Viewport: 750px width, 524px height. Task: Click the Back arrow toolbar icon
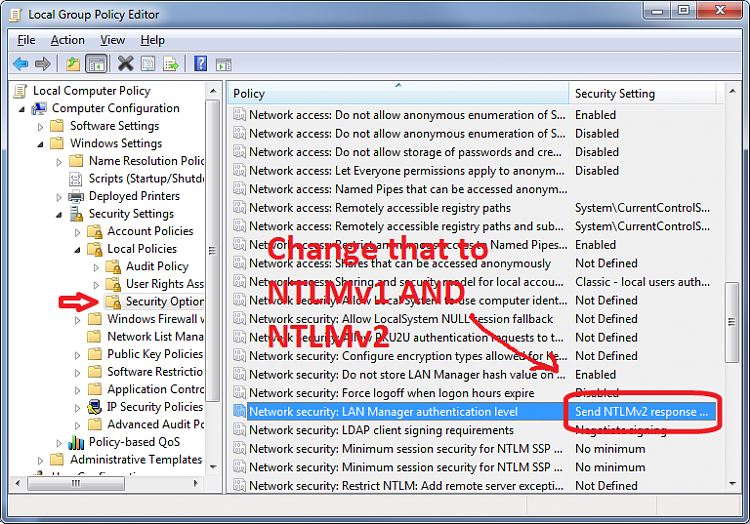[21, 63]
